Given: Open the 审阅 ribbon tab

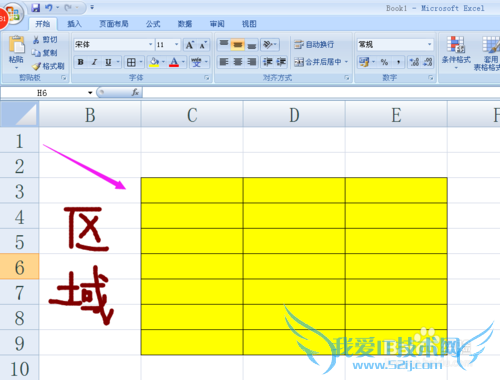Looking at the screenshot, I should coord(217,24).
